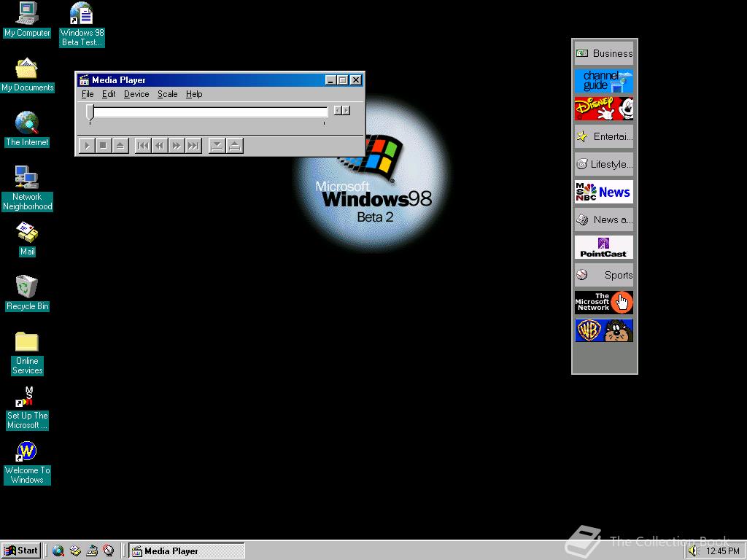Click the Play button in Media Player
The width and height of the screenshot is (747, 560).
point(87,146)
